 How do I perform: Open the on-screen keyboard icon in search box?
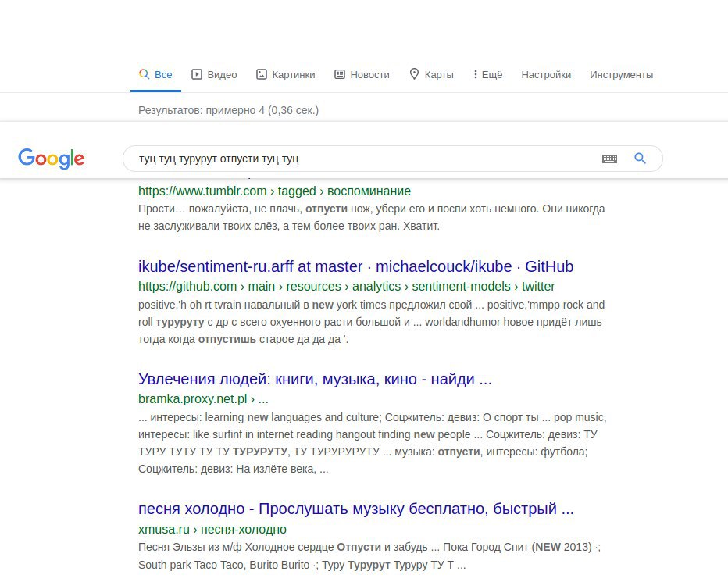[x=609, y=159]
